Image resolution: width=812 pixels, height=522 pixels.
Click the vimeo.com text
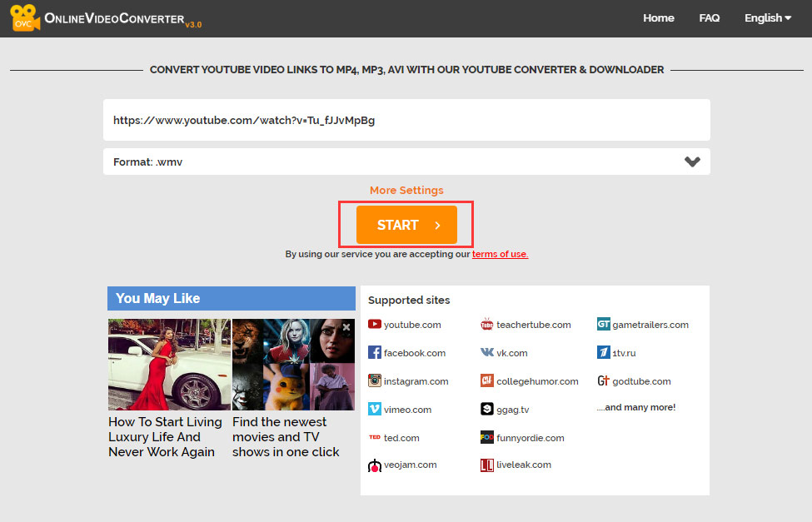(407, 410)
